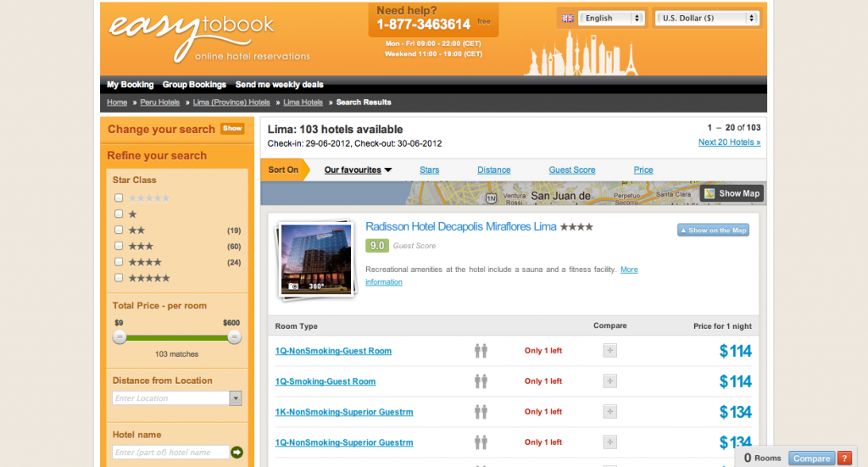868x467 pixels.
Task: Check the three-star class checkbox
Action: pyautogui.click(x=119, y=246)
